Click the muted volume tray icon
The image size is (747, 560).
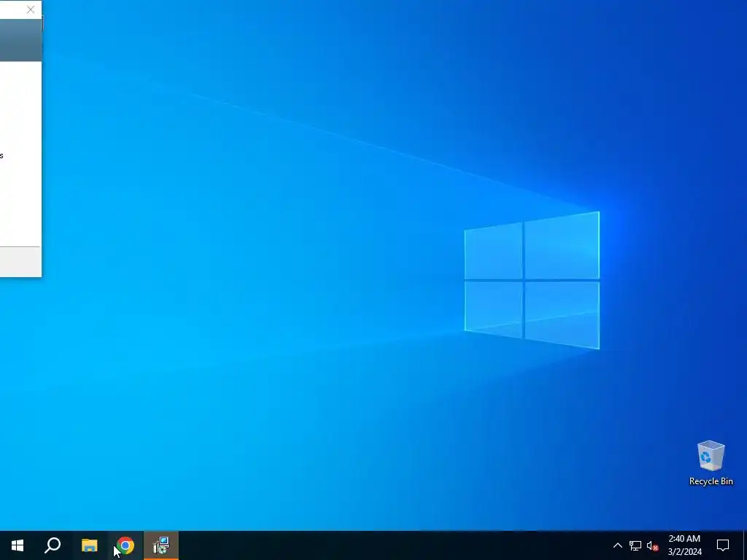[x=653, y=545]
